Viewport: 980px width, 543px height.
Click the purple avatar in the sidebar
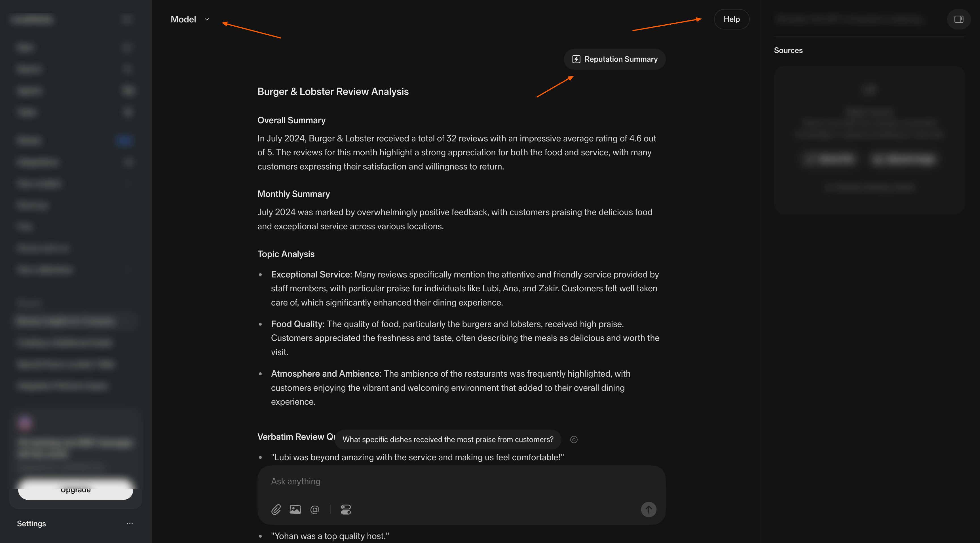coord(25,423)
